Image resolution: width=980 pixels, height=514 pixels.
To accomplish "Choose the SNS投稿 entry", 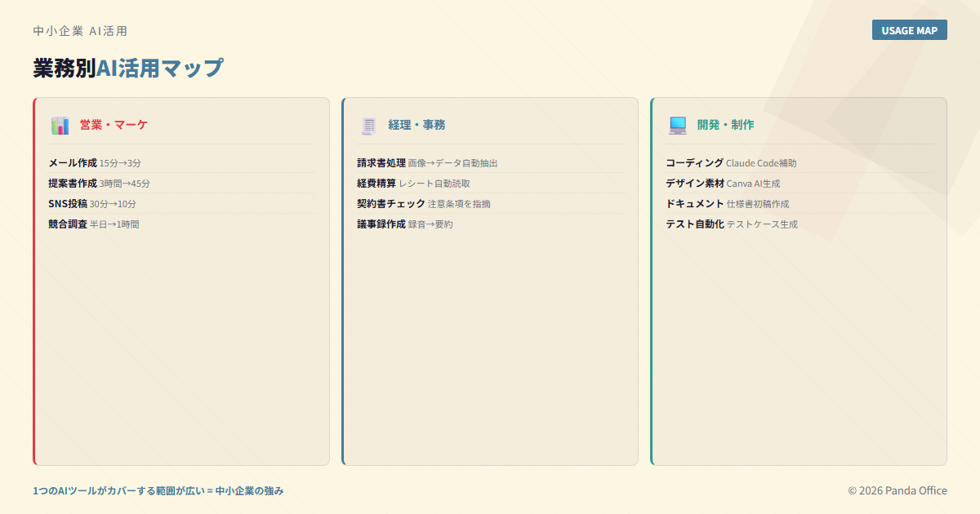I will pyautogui.click(x=92, y=204).
